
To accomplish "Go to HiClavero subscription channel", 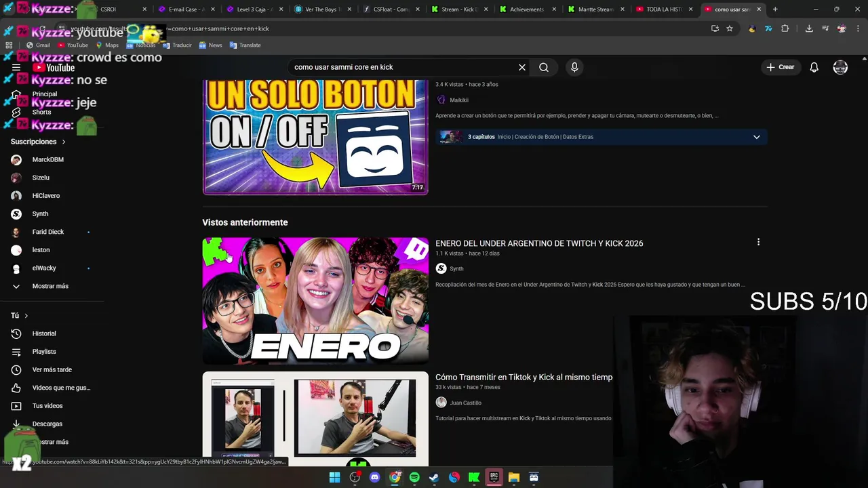I will [46, 196].
